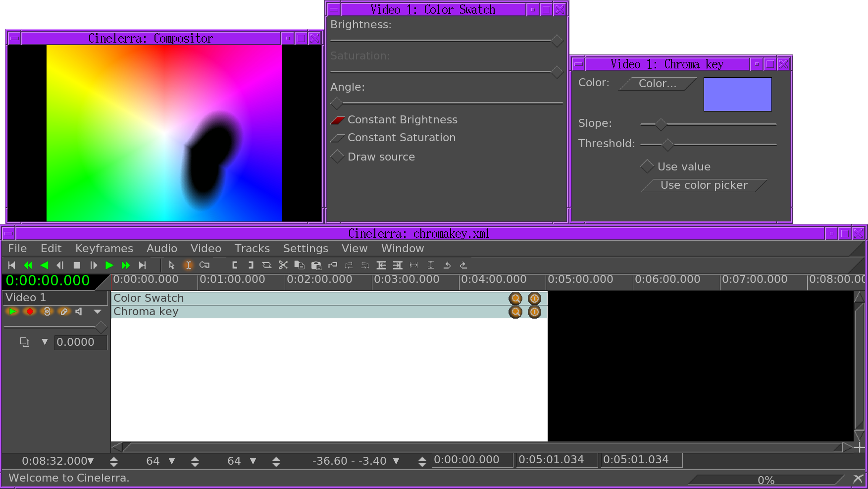
Task: Set the out point bracket
Action: pos(251,266)
